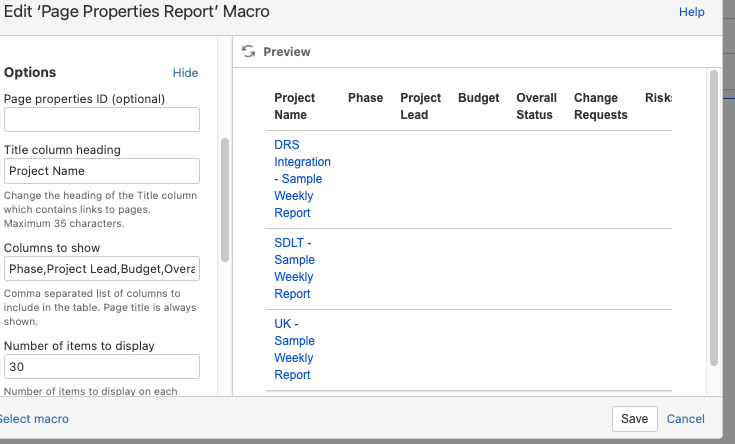The width and height of the screenshot is (735, 444).
Task: Click the Columns to show input field
Action: pos(102,269)
